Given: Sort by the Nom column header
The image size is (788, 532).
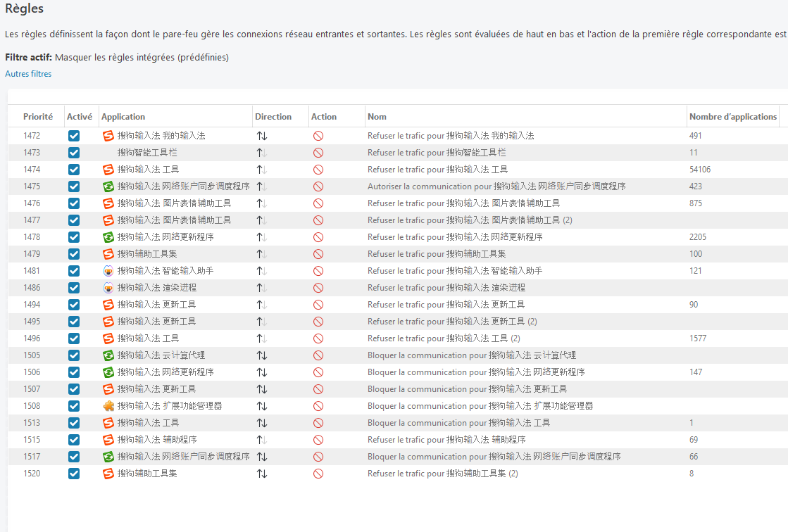Looking at the screenshot, I should coord(377,117).
